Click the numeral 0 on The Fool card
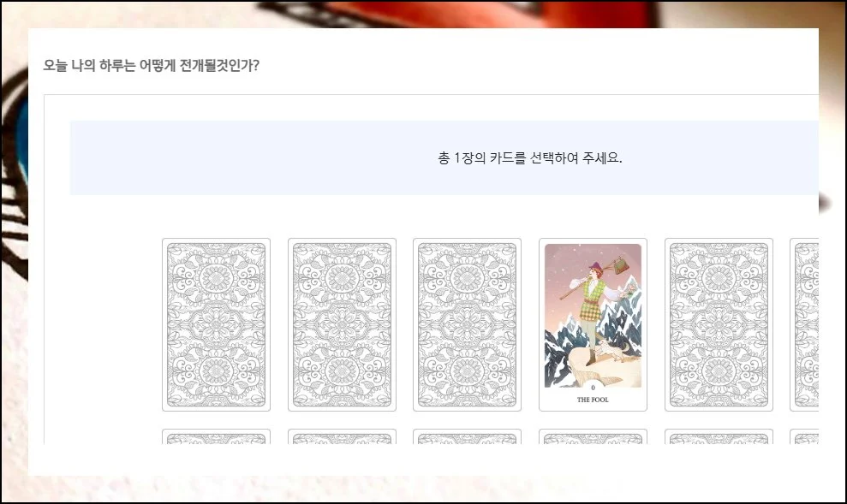 (x=593, y=388)
